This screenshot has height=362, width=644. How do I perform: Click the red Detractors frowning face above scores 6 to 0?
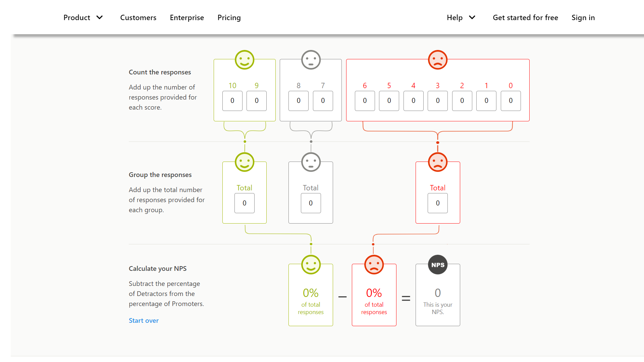438,60
